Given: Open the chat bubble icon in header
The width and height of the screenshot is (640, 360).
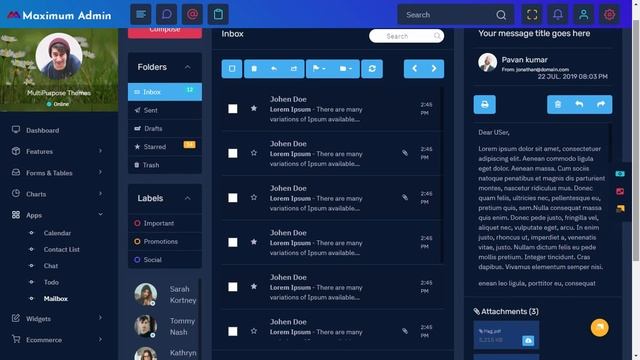Looking at the screenshot, I should tap(167, 15).
